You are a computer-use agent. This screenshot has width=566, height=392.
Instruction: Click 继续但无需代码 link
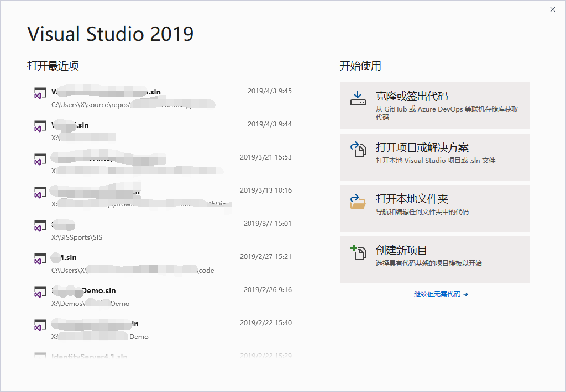441,294
